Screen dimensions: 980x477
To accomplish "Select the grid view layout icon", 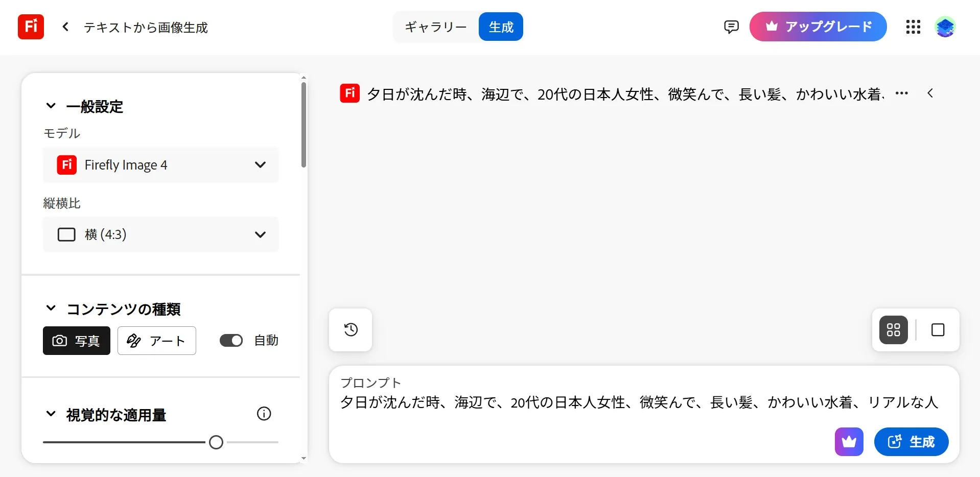I will (x=893, y=330).
